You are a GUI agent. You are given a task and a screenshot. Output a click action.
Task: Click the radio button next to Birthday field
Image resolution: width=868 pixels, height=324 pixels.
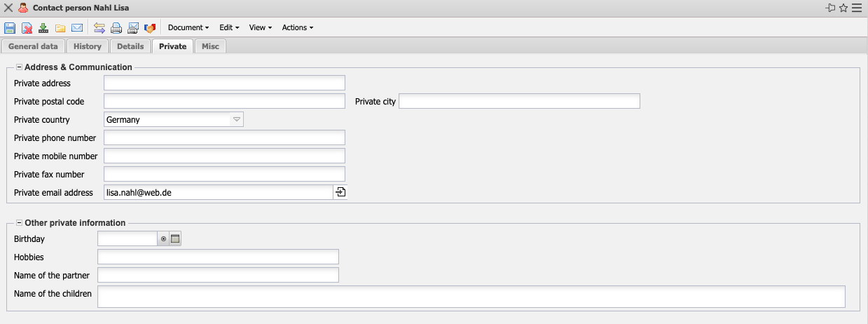[163, 239]
